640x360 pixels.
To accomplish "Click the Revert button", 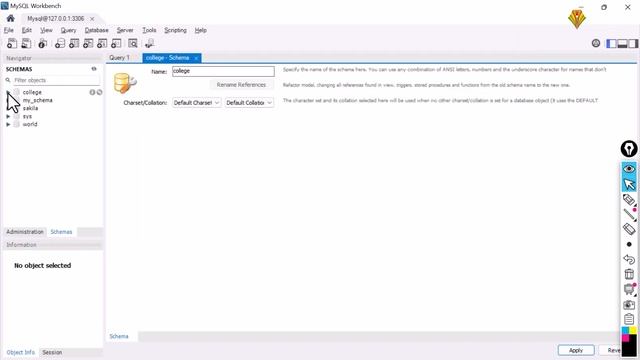I will point(611,350).
